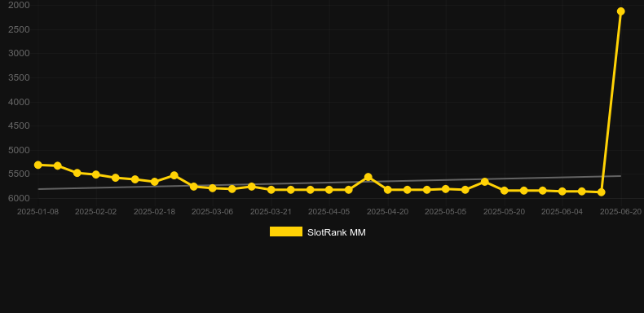Screen dimensions: 644x313
Task: Click the small peak point after 2025-02-18
Action: [x=174, y=175]
